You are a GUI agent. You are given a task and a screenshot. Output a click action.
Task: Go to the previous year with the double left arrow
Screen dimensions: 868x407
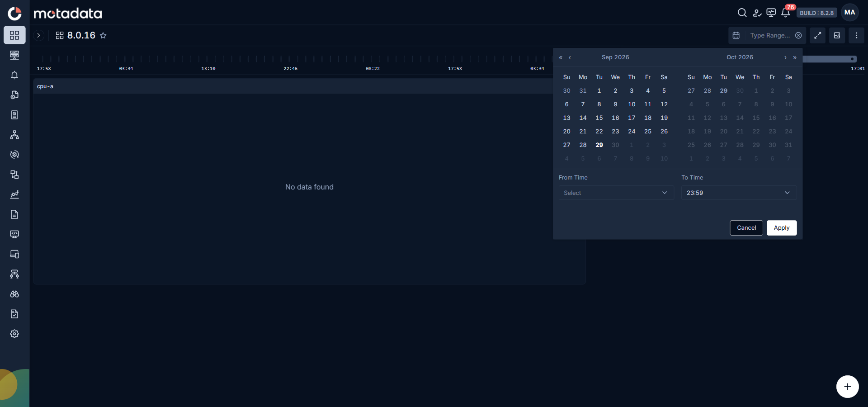(x=561, y=57)
